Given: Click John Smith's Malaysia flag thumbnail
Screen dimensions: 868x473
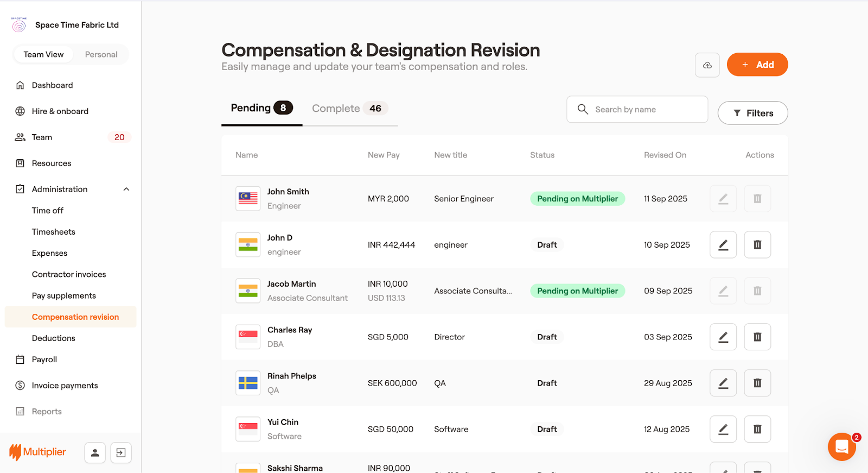Looking at the screenshot, I should click(x=248, y=199).
